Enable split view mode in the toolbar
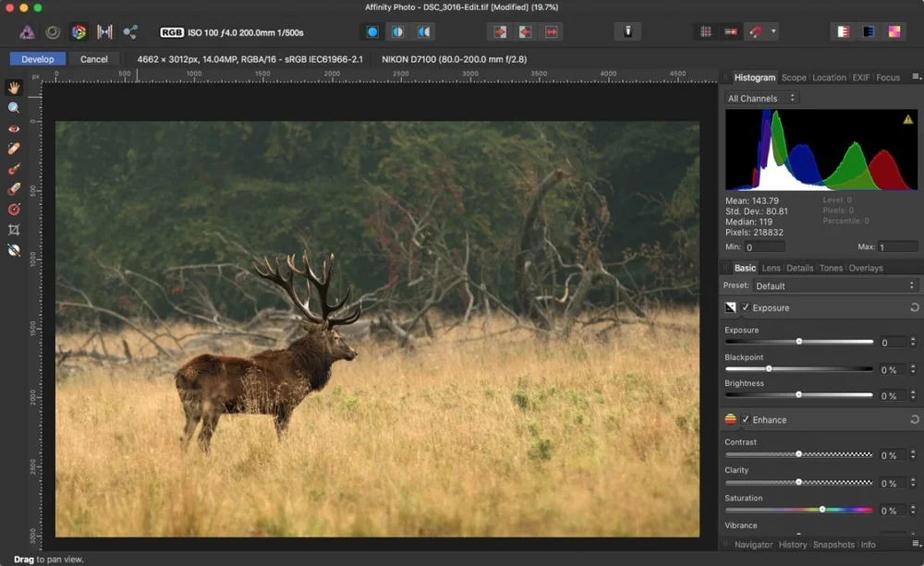 tap(397, 30)
